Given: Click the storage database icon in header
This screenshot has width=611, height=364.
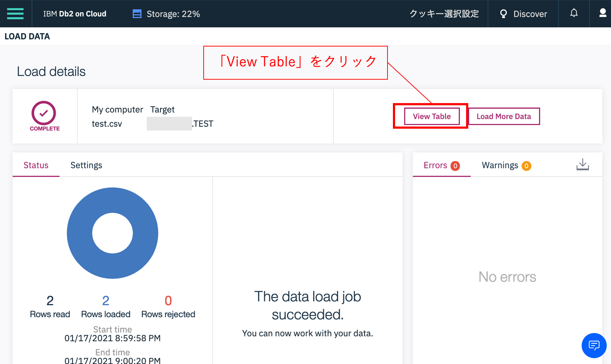Looking at the screenshot, I should [137, 13].
